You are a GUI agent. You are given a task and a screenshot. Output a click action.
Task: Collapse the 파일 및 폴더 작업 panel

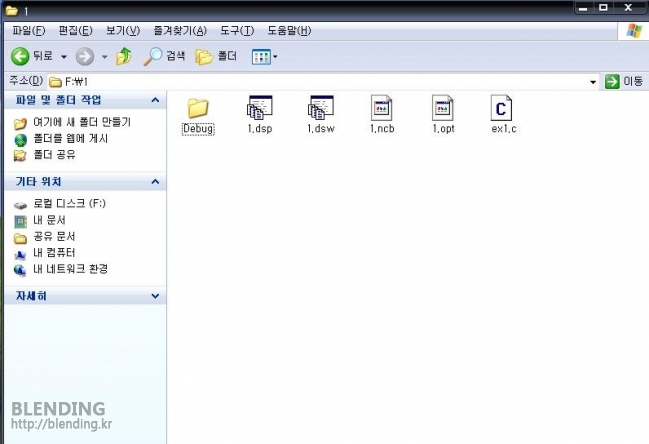pos(155,100)
